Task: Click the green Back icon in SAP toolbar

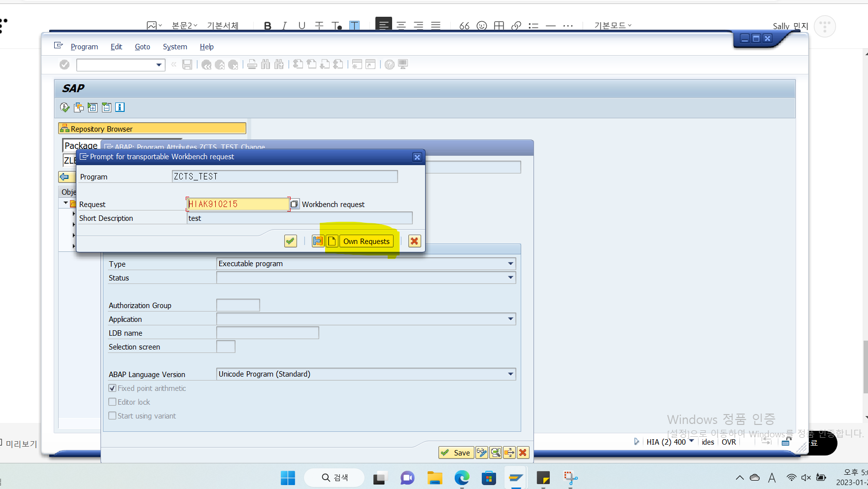Action: click(x=206, y=65)
